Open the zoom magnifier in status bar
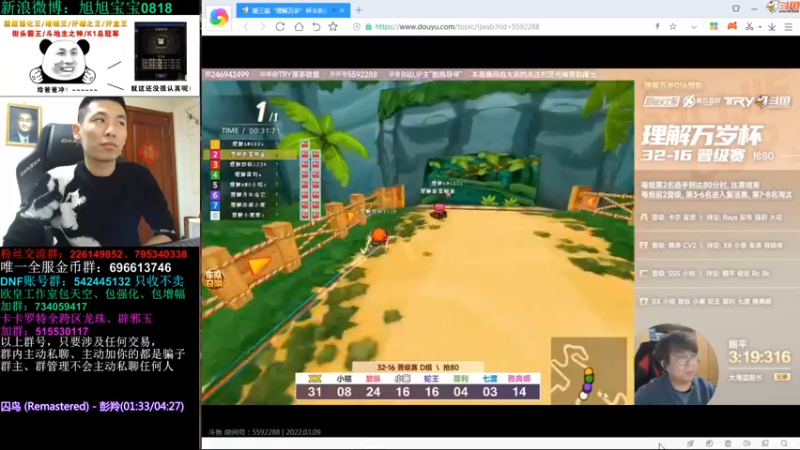800x450 pixels. 784,444
